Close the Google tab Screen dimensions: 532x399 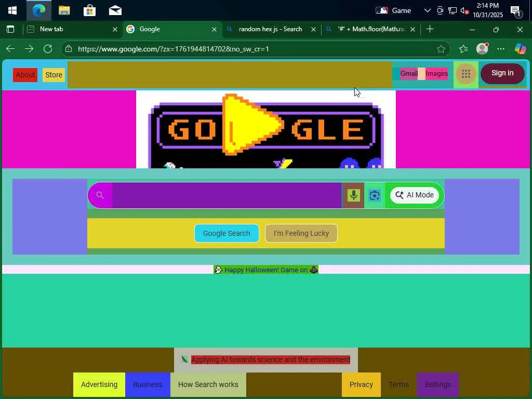pyautogui.click(x=214, y=30)
